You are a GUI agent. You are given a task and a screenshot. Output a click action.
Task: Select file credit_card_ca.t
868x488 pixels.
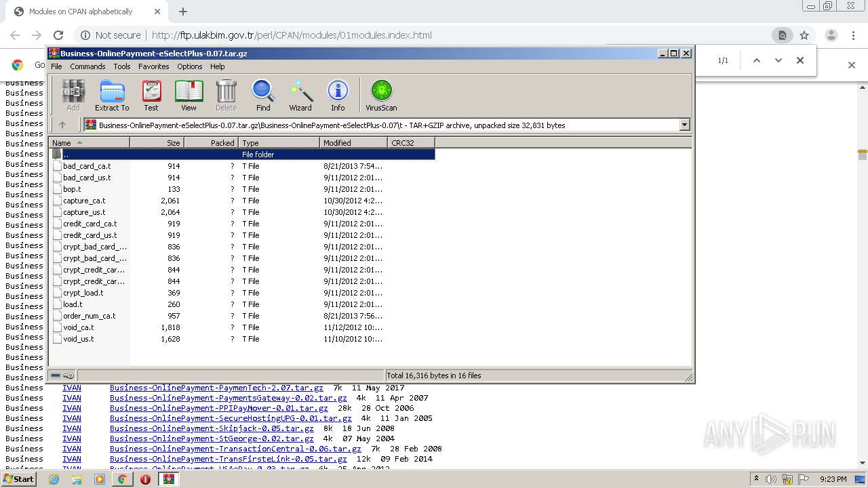point(90,224)
